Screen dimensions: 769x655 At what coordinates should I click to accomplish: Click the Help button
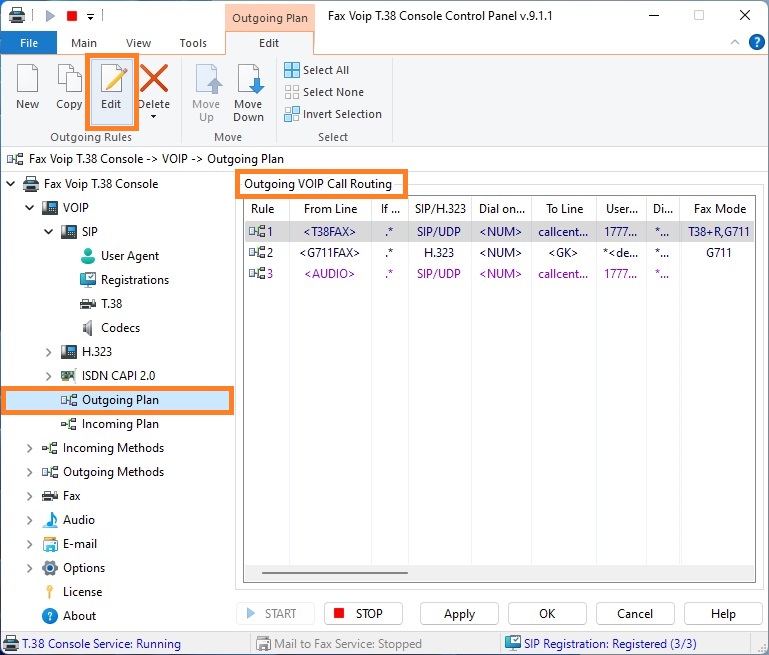(x=723, y=614)
